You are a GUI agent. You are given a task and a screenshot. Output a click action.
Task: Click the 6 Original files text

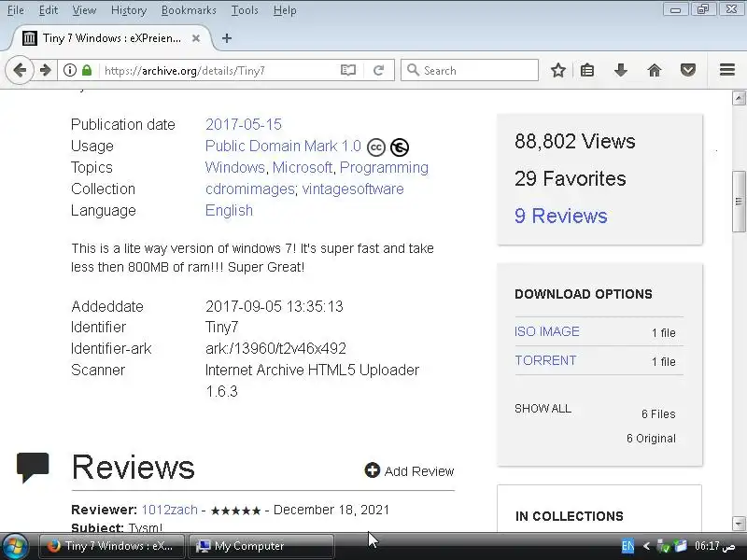click(x=651, y=439)
